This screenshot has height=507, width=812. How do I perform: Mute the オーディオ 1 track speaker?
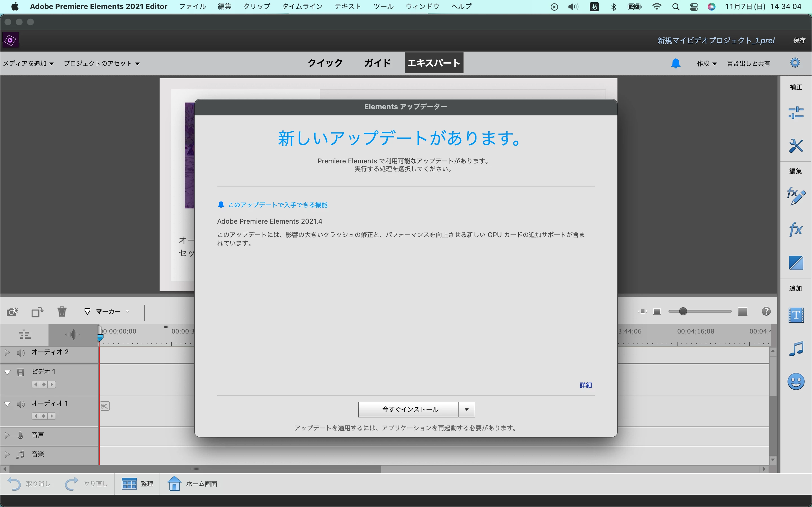coord(21,404)
